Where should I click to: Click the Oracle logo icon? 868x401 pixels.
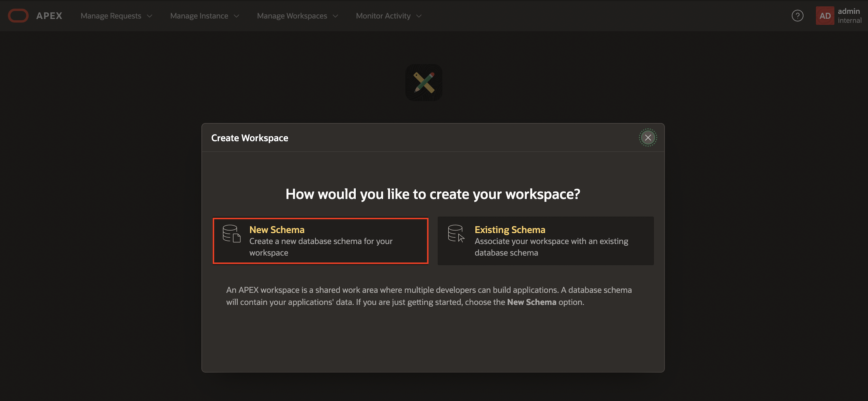pos(18,16)
